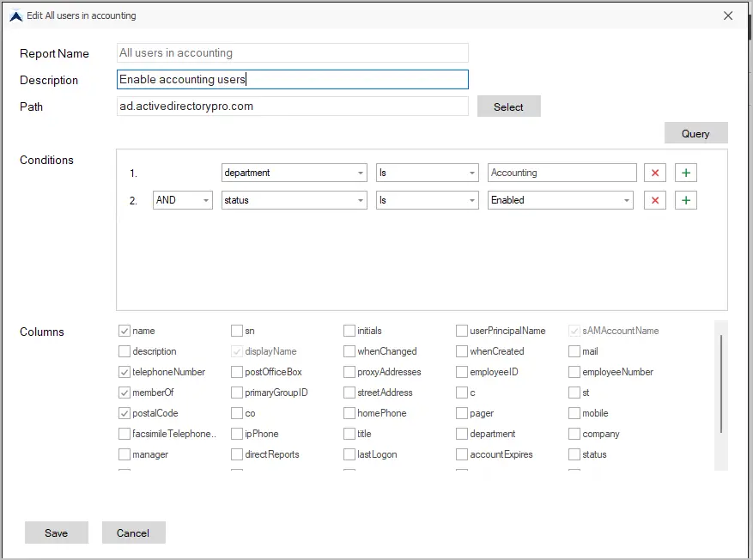Check the department column checkbox

tap(461, 434)
